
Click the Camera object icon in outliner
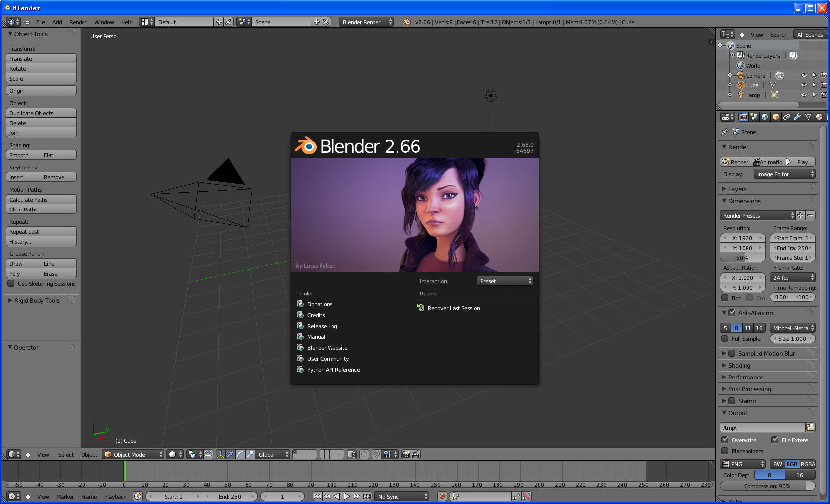click(741, 75)
